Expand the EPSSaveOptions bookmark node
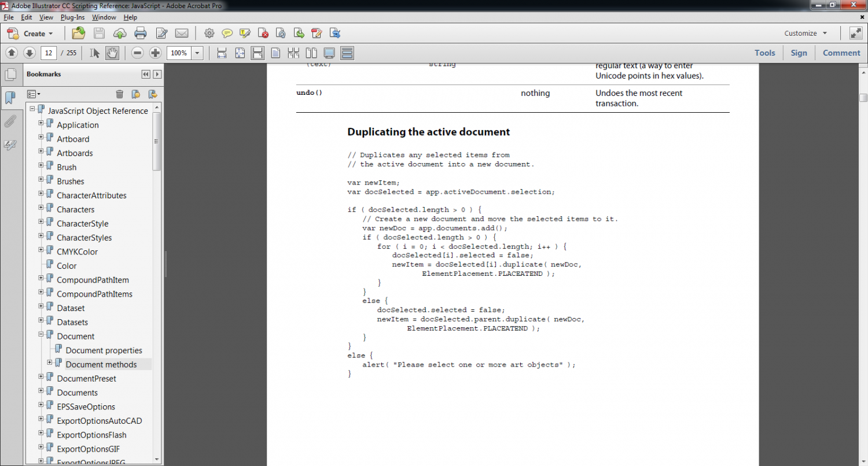 [41, 404]
